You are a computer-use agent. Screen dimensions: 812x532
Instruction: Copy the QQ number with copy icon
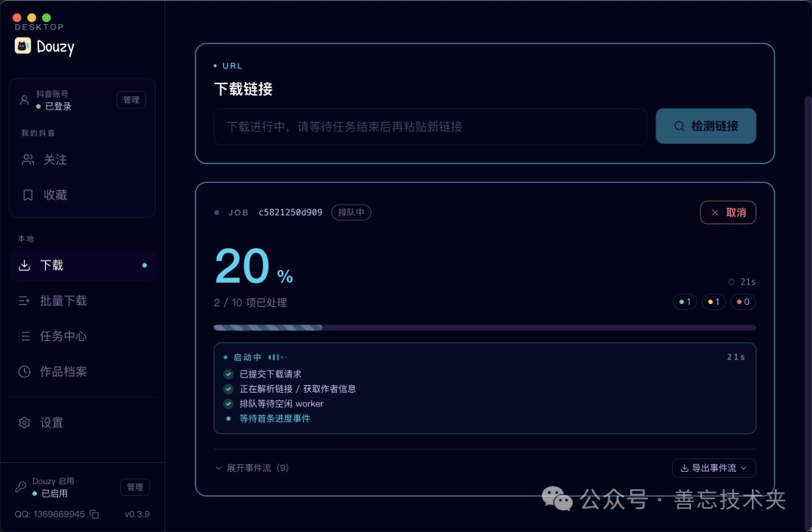[x=94, y=515]
